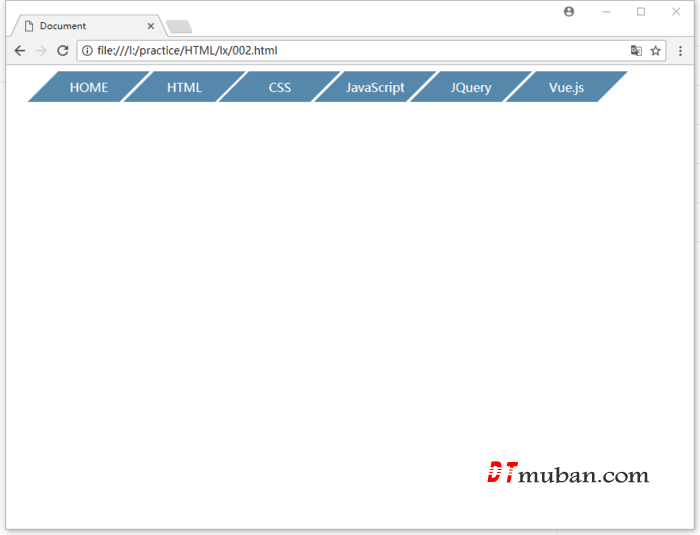Open the JavaScript nav link
This screenshot has width=700, height=535.
click(x=375, y=87)
